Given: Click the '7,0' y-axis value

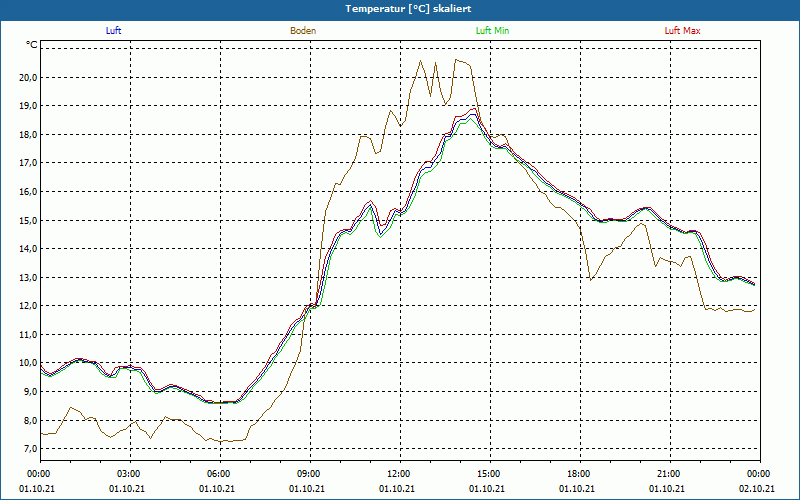Looking at the screenshot, I should (x=31, y=449).
